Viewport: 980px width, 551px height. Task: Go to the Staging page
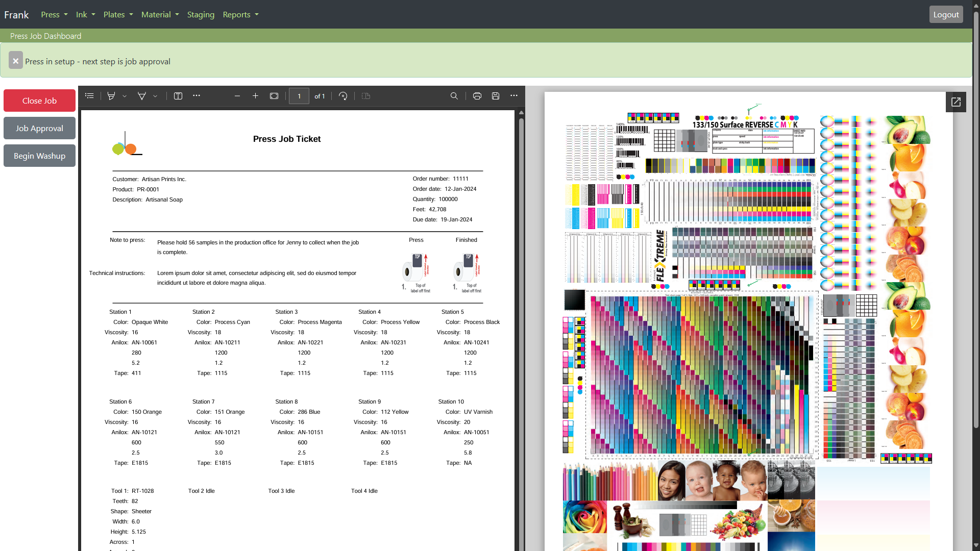pyautogui.click(x=201, y=14)
